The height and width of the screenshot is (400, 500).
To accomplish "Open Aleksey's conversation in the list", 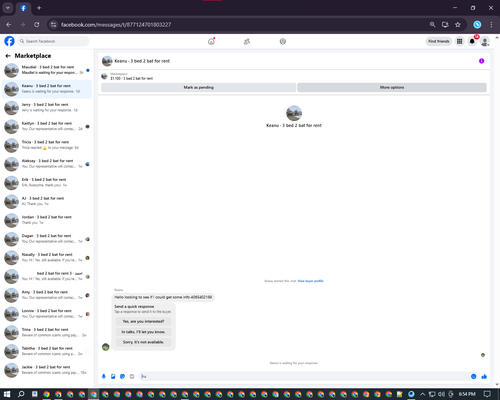I will click(x=47, y=164).
